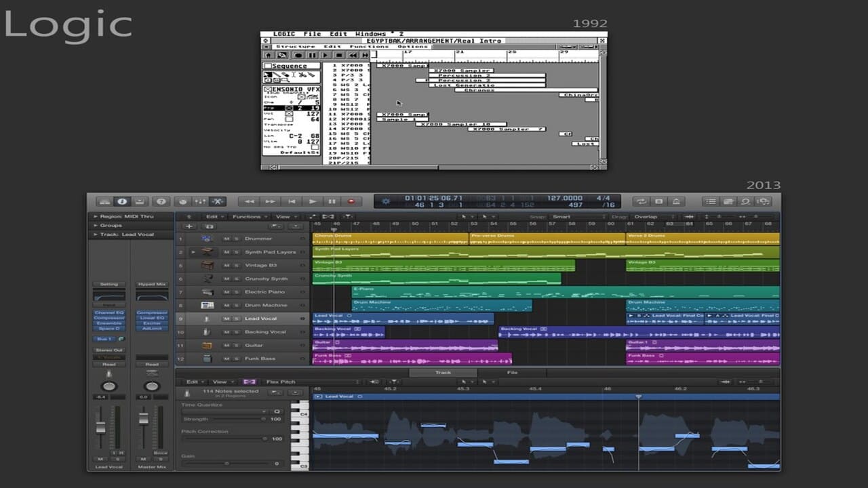Click the Drum Machine track icon
The image size is (868, 488).
click(207, 306)
